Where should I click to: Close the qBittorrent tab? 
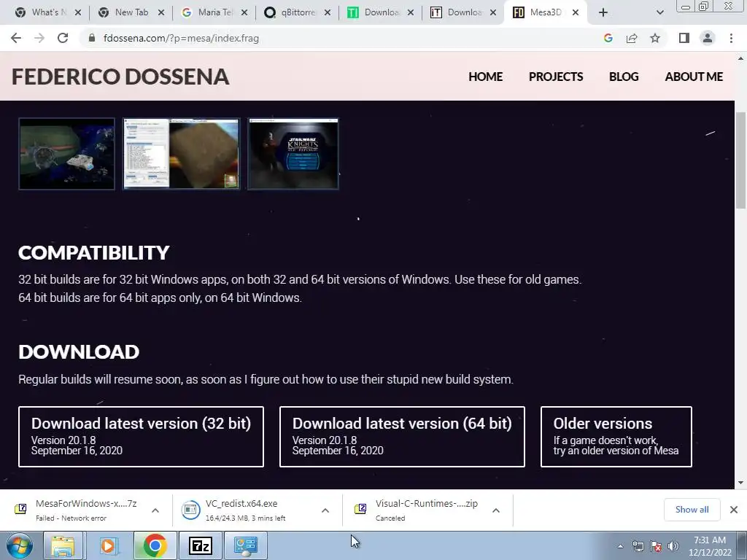pos(328,12)
